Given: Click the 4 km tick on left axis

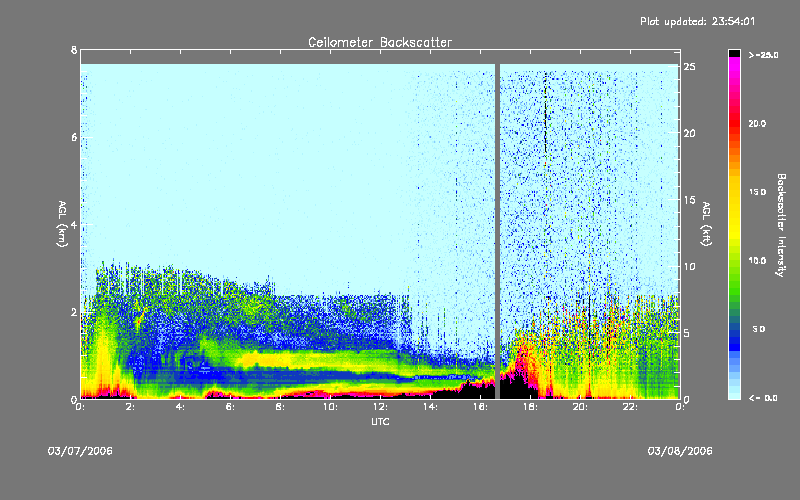Looking at the screenshot, I should pyautogui.click(x=73, y=224).
